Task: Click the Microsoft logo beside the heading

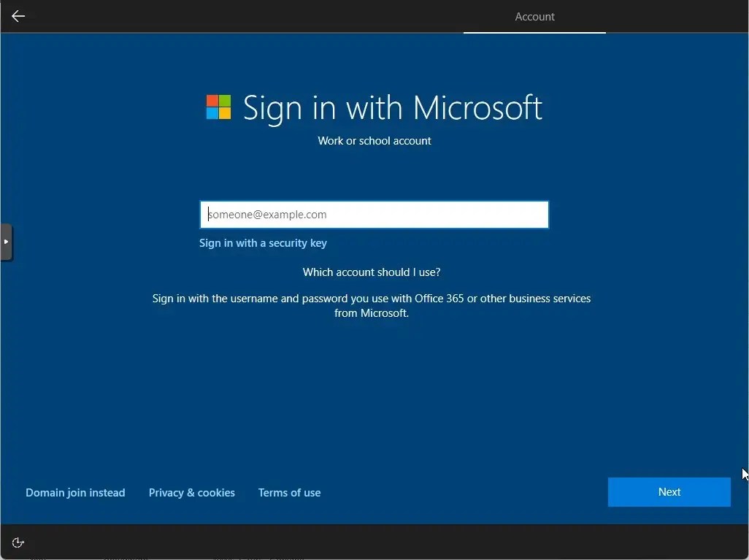Action: [217, 107]
